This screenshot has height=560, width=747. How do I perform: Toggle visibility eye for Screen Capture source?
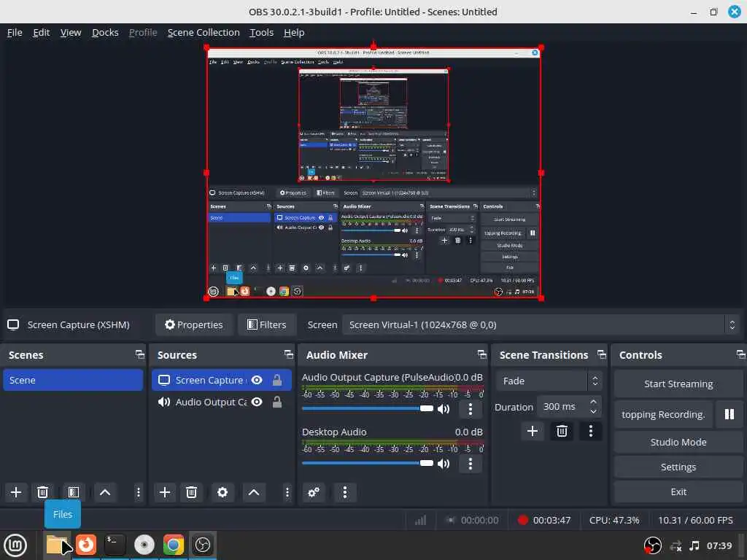coord(257,380)
